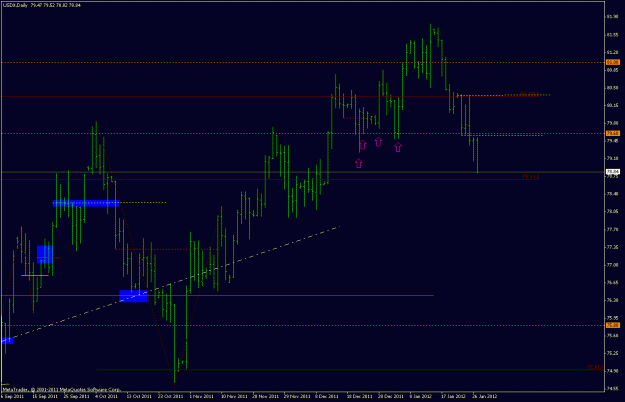625x402 pixels.
Task: Select the wide blue rectangle near 78.20
Action: [x=86, y=203]
